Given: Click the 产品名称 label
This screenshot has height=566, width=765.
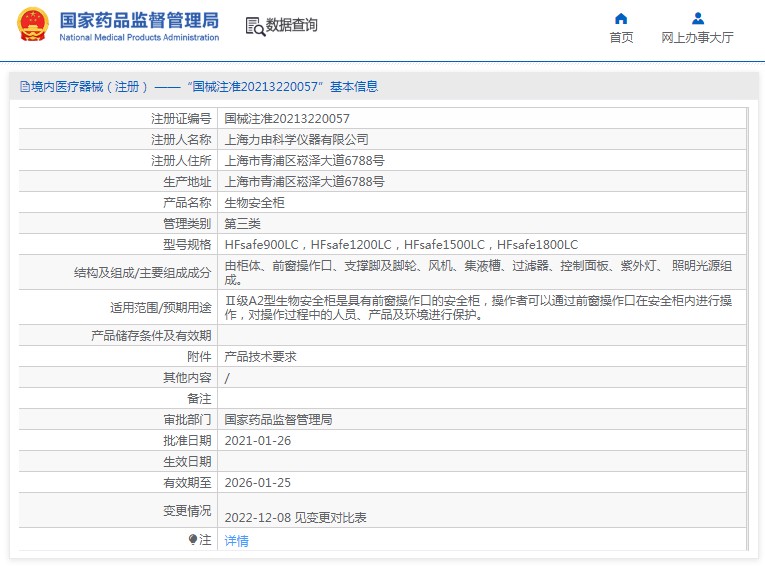Looking at the screenshot, I should tap(187, 202).
